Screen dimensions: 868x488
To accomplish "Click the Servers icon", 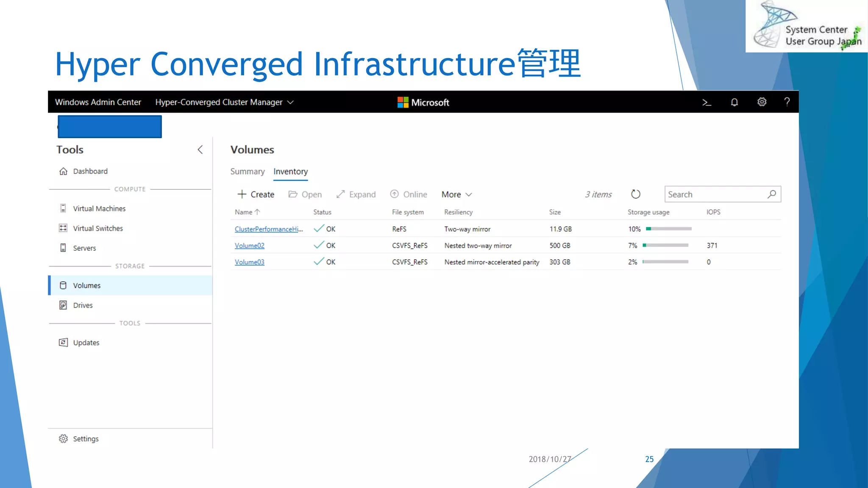I will point(63,248).
